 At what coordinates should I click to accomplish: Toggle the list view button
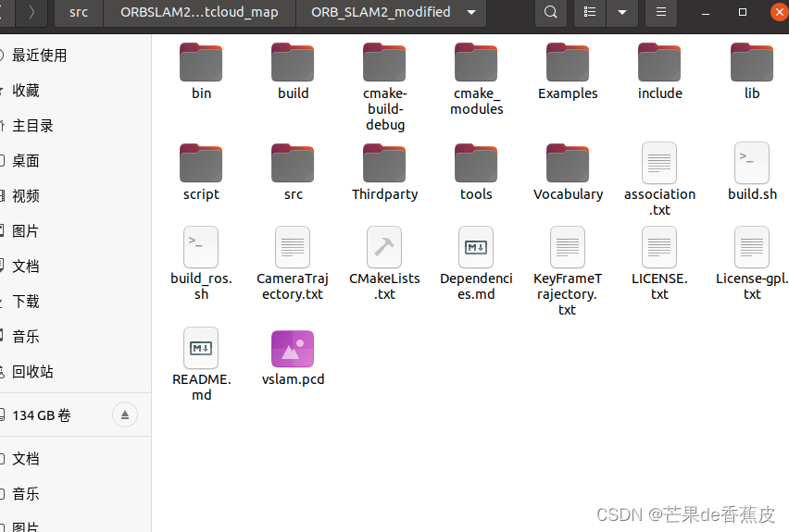pyautogui.click(x=590, y=12)
